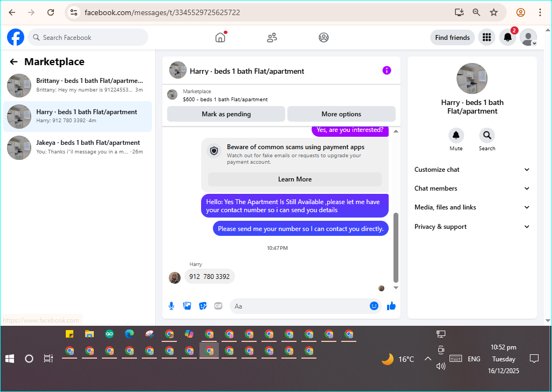The width and height of the screenshot is (552, 392).
Task: Open the $600 Marketplace listing link
Action: click(225, 99)
